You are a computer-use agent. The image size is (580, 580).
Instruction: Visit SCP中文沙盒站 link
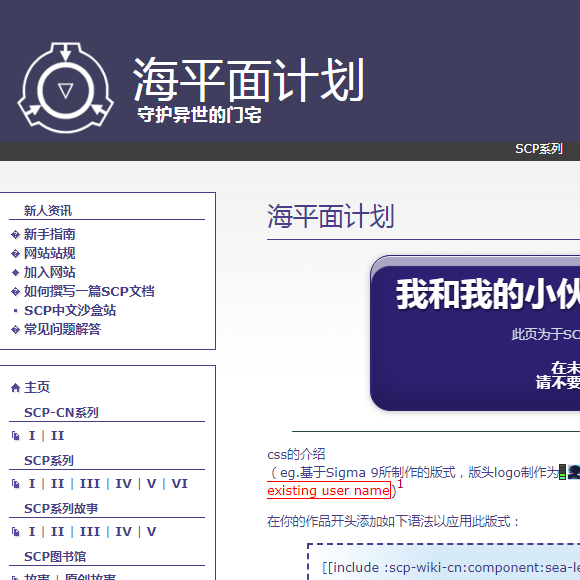[x=70, y=310]
